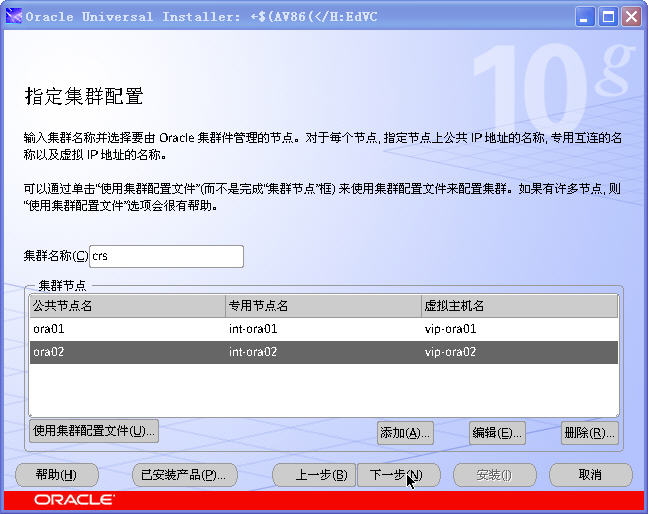Image resolution: width=648 pixels, height=514 pixels.
Task: Click the 虚拟主机名 column header
Action: pyautogui.click(x=519, y=306)
